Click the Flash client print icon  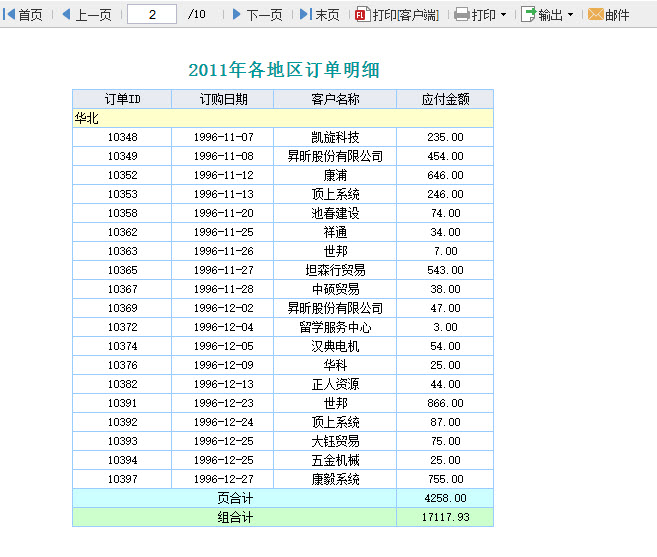point(362,15)
